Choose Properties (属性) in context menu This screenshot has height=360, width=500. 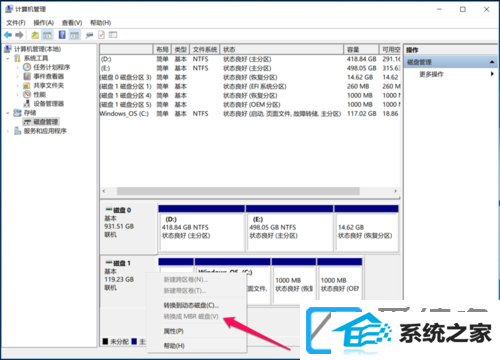(x=173, y=331)
